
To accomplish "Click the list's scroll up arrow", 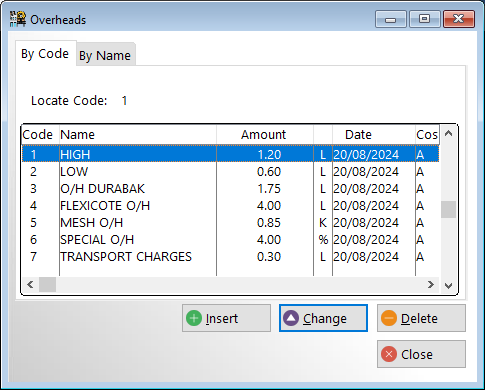I will click(x=449, y=134).
